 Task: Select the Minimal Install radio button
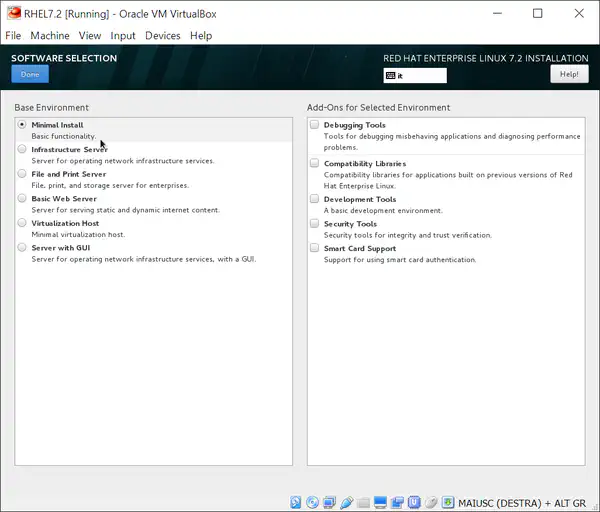pos(22,125)
